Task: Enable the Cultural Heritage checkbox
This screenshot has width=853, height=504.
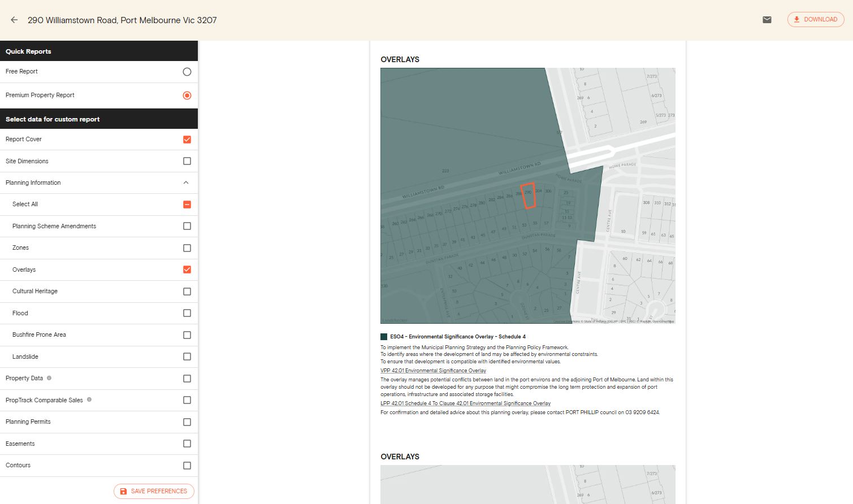Action: (x=187, y=292)
